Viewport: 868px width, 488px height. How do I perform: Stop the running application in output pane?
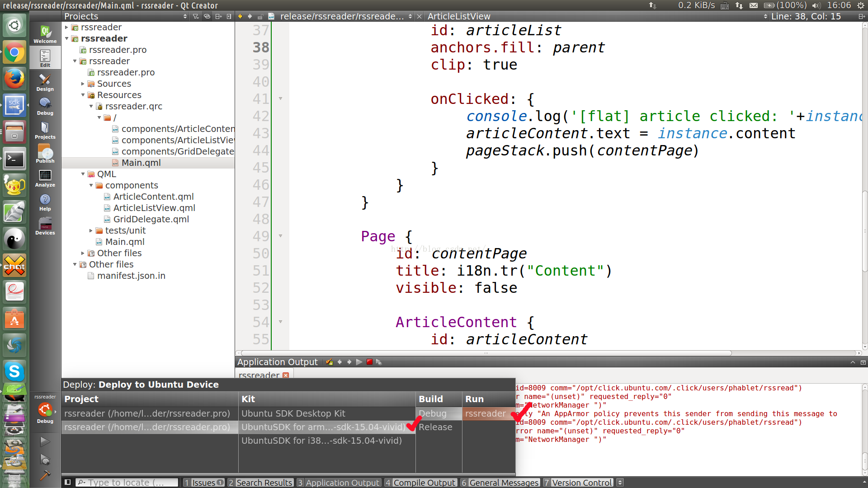[369, 362]
